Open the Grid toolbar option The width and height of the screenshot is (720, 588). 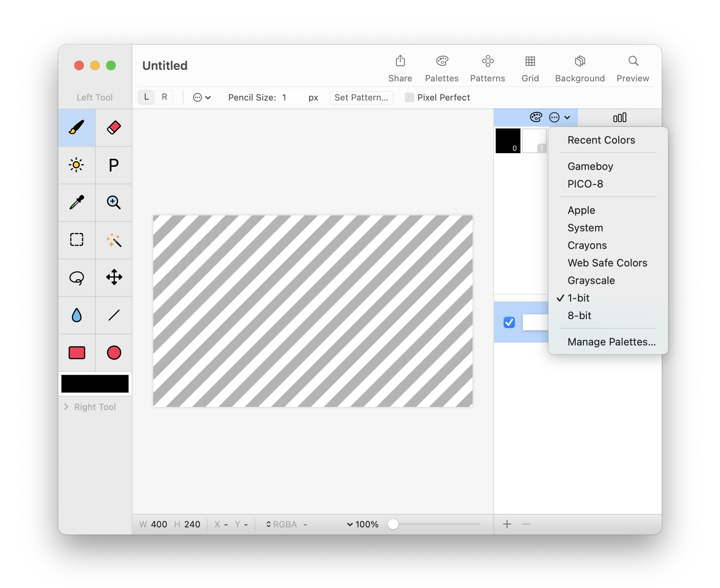tap(530, 69)
